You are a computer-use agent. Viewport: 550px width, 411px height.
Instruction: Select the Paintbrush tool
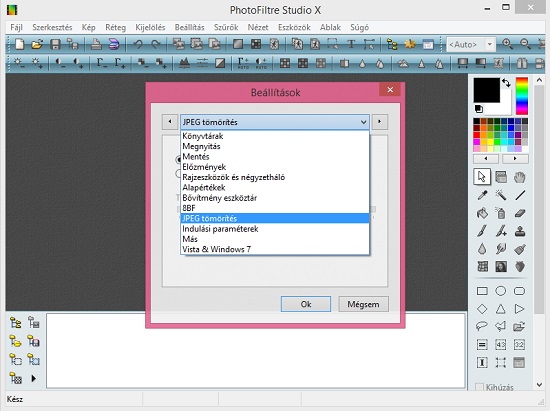tap(482, 231)
